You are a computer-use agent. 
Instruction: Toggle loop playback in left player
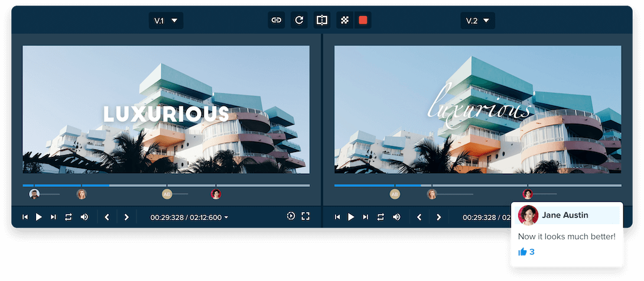(69, 217)
